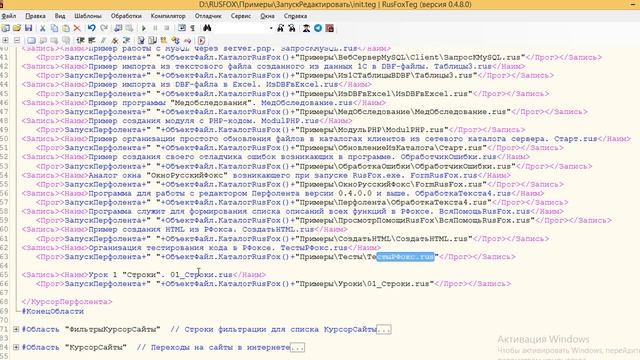Toggle the pilcrow show-symbols icon

pos(192,28)
